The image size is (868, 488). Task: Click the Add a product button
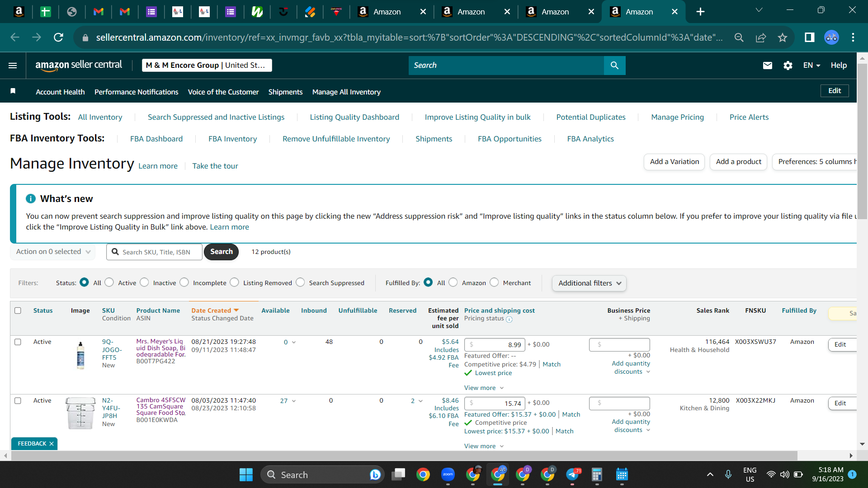[738, 162]
